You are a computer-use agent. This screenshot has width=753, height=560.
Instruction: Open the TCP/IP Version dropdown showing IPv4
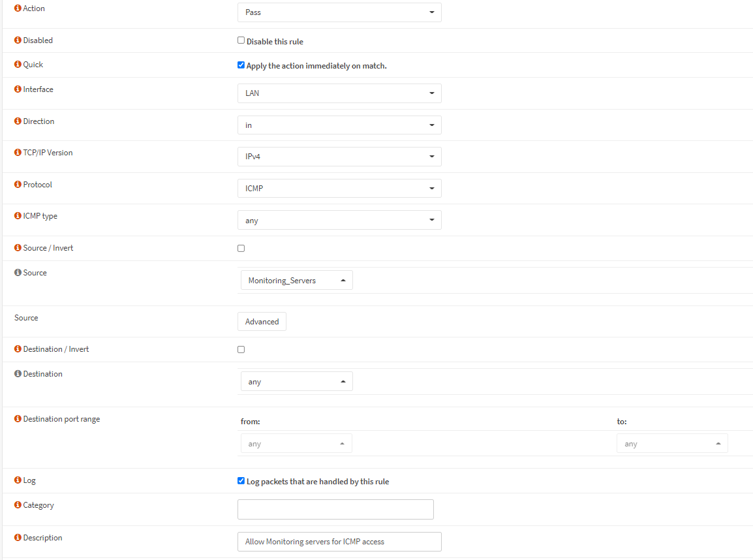339,157
